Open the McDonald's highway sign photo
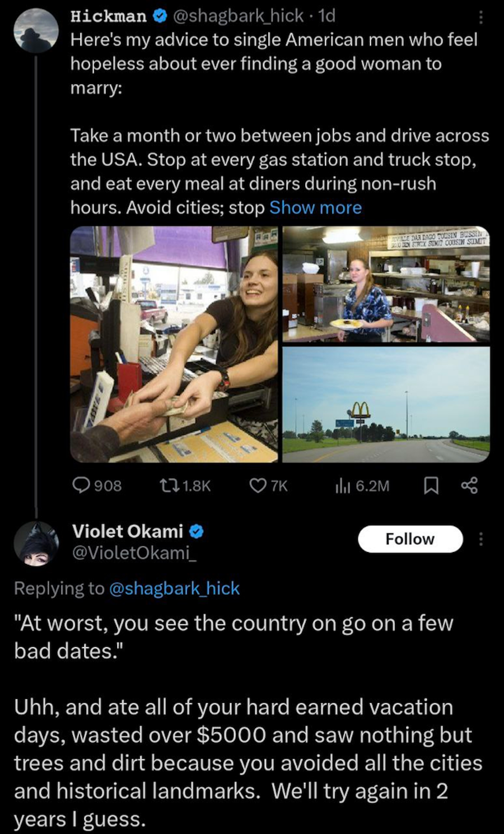This screenshot has width=504, height=834. pyautogui.click(x=386, y=405)
